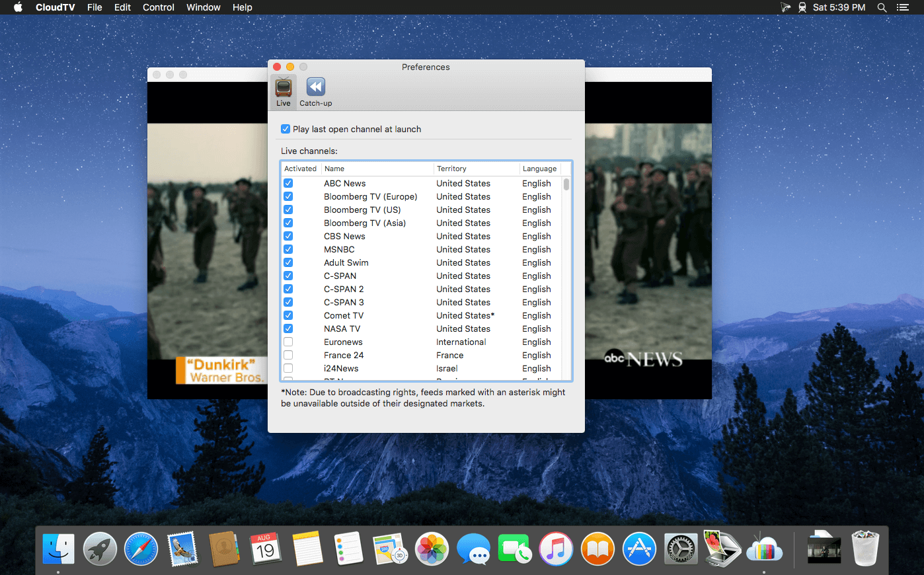Launch the App Store from the Dock
This screenshot has width=924, height=575.
coord(639,549)
